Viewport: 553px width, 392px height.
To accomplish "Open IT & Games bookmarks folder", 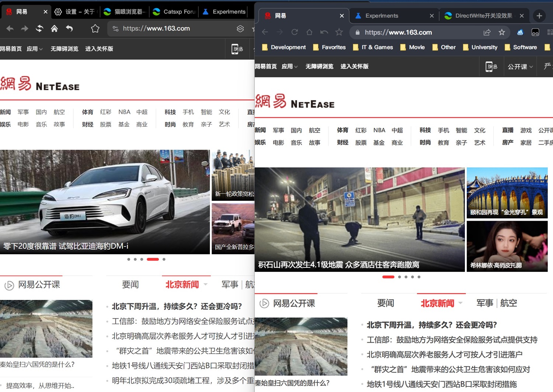I will click(x=373, y=47).
